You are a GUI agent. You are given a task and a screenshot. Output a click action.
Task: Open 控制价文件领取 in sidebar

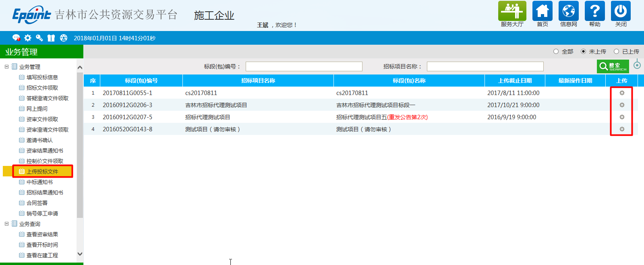[x=45, y=161]
